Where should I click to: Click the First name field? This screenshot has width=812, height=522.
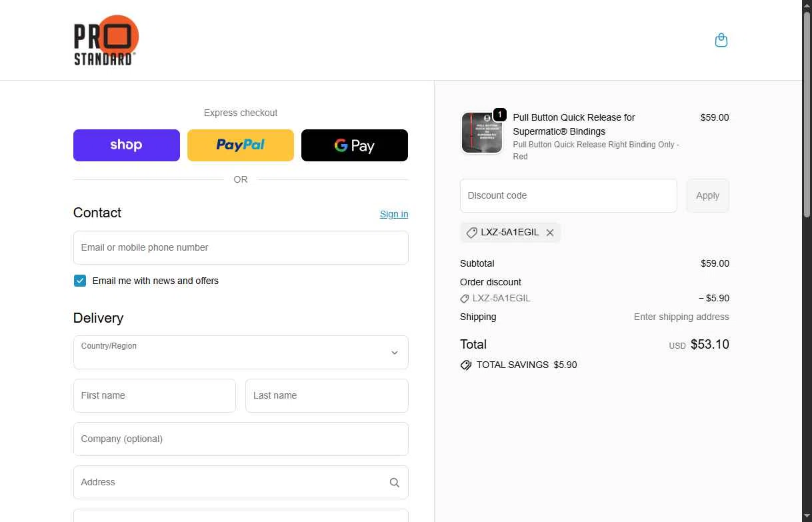point(155,395)
